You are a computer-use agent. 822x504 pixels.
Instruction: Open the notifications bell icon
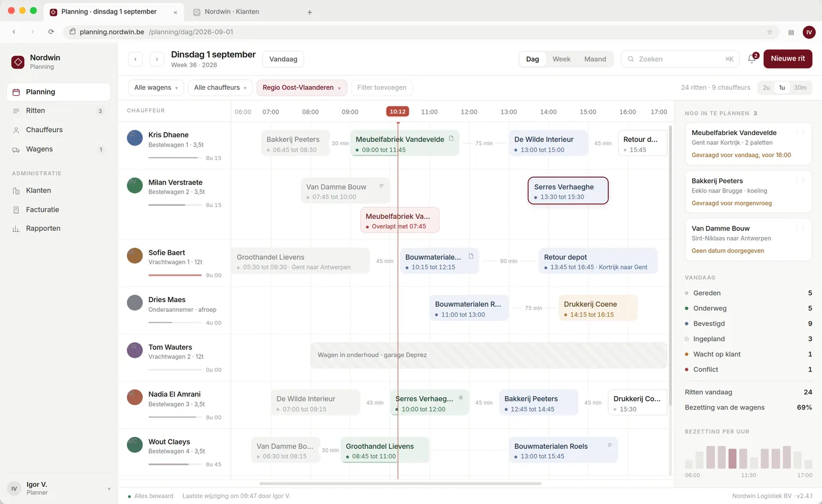pos(752,59)
